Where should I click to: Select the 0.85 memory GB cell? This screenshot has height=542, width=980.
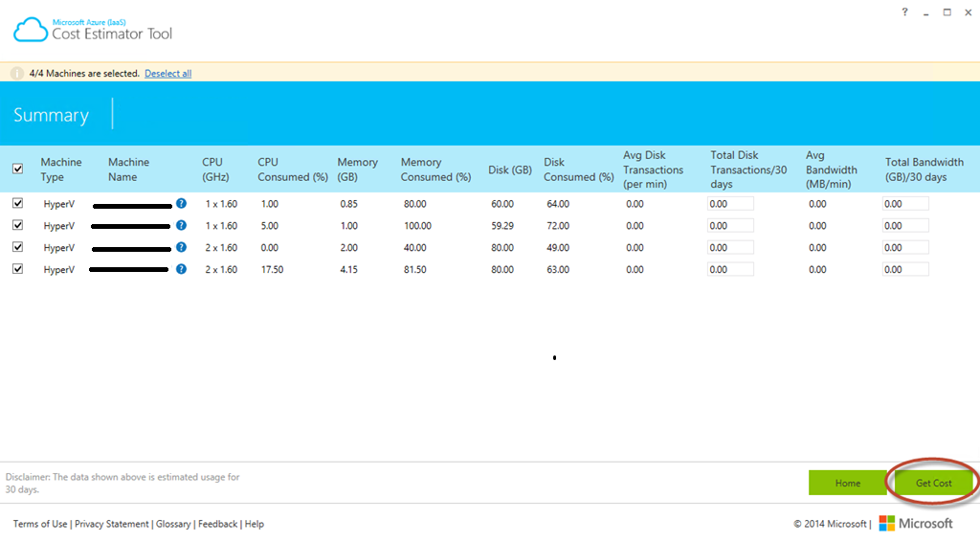click(348, 204)
